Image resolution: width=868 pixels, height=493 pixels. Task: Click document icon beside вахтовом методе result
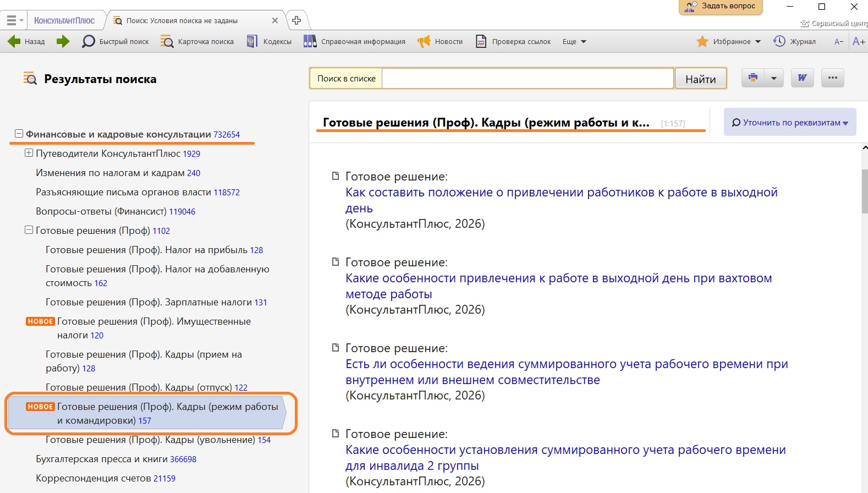335,262
